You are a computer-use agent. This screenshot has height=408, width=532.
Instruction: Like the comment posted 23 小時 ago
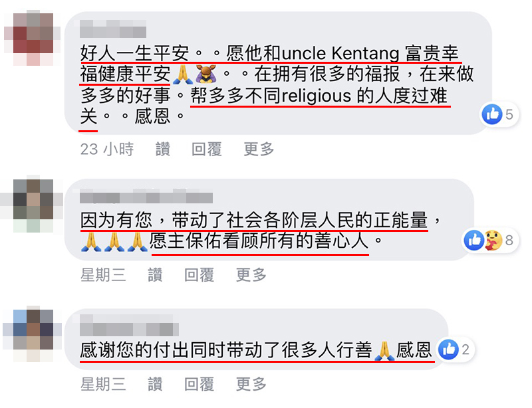[x=163, y=149]
